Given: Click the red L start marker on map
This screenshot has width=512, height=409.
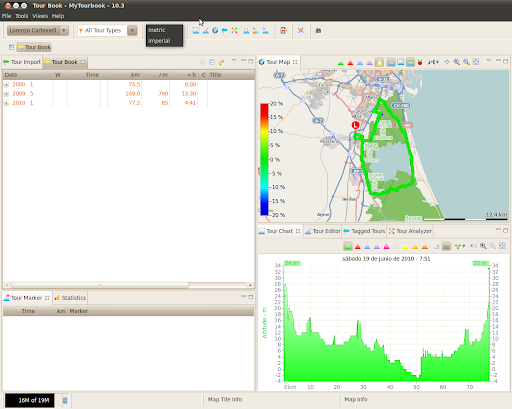Looking at the screenshot, I should (355, 125).
